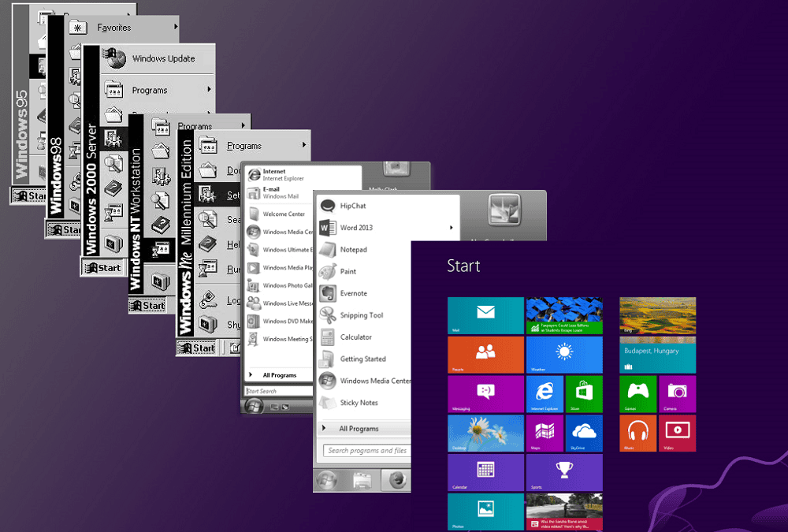
Task: Select Windows Update in Windows 2000 menu
Action: tap(158, 59)
